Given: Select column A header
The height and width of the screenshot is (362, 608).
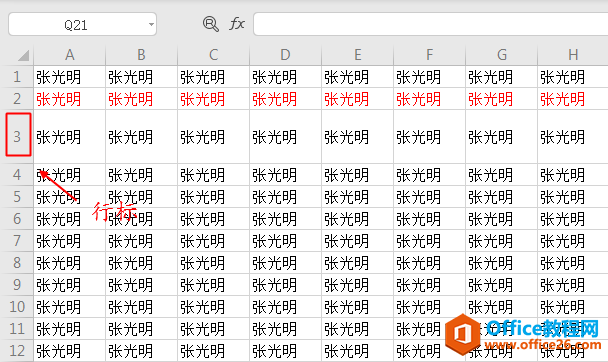Looking at the screenshot, I should pyautogui.click(x=69, y=55).
